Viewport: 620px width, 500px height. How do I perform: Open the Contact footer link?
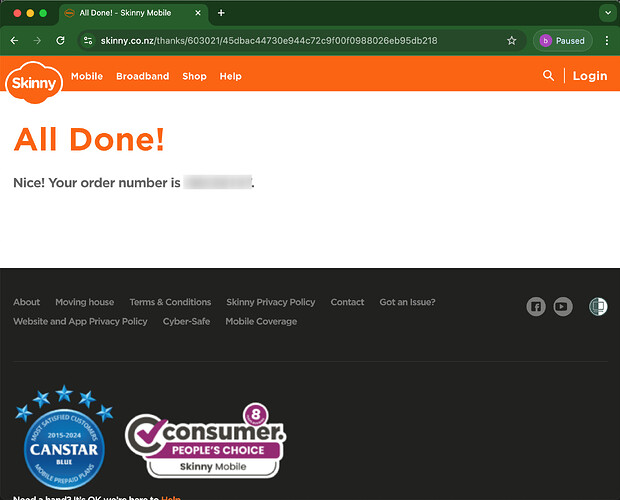347,302
